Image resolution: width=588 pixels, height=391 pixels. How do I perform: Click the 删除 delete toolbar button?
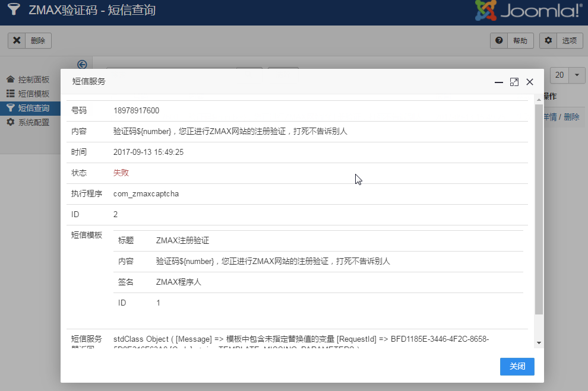[x=30, y=40]
